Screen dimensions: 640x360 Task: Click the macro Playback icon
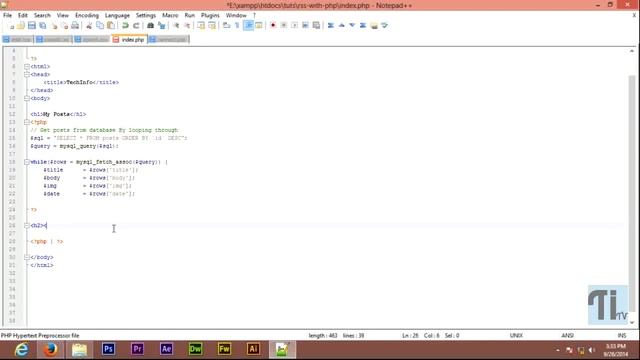coord(294,26)
